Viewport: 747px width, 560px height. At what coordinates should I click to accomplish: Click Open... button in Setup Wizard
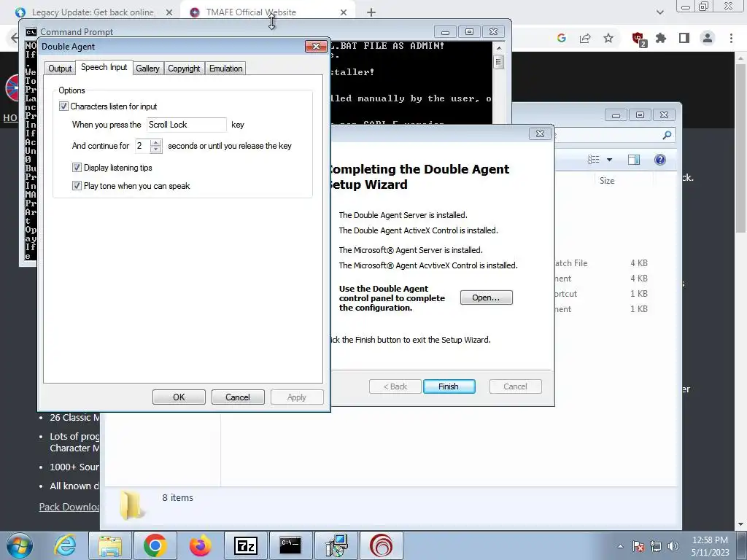click(487, 297)
